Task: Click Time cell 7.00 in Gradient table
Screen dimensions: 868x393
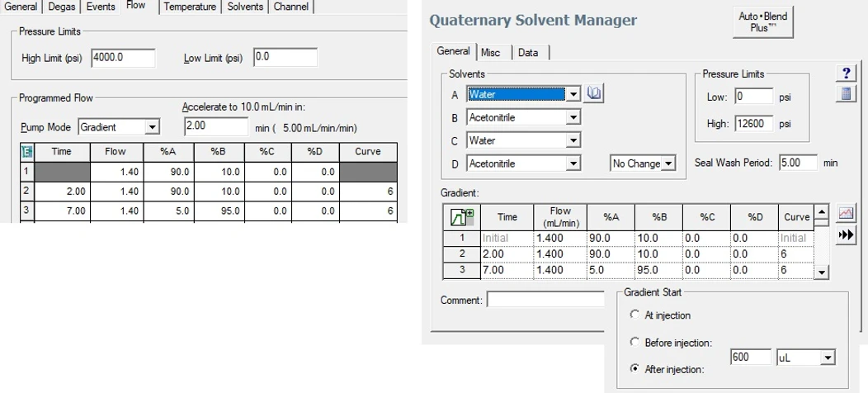Action: tap(507, 271)
